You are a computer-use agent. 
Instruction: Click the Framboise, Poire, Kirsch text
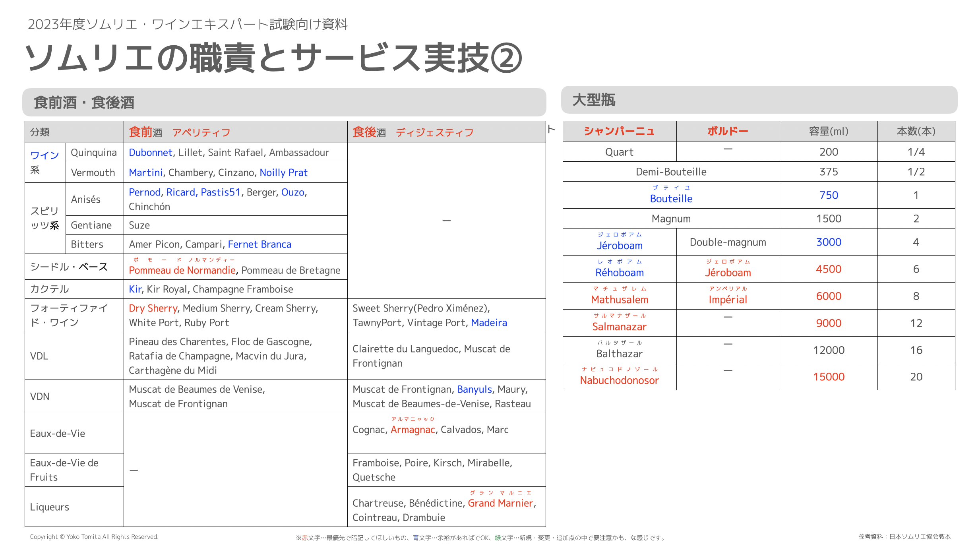coord(408,463)
